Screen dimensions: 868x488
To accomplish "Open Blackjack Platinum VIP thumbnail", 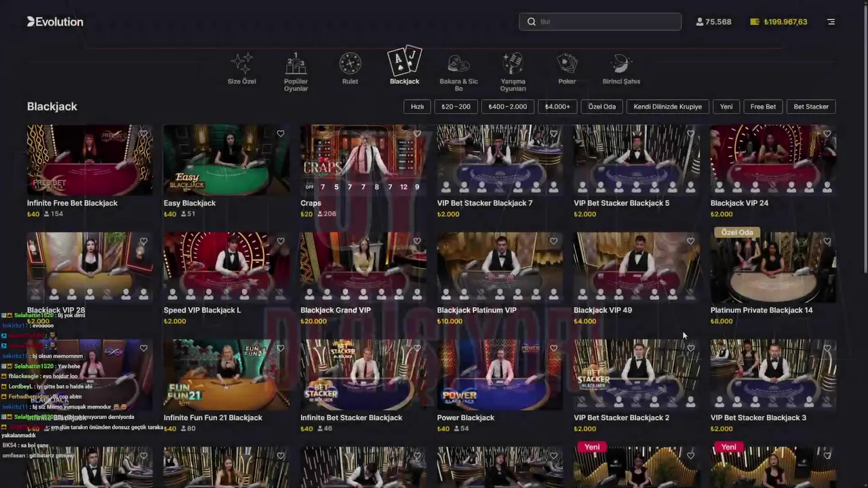I will point(500,267).
